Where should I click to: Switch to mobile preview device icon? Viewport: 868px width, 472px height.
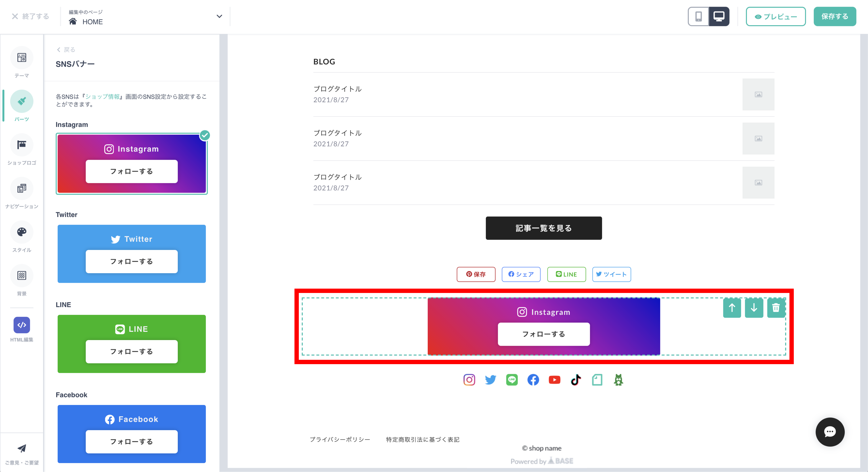click(x=699, y=16)
